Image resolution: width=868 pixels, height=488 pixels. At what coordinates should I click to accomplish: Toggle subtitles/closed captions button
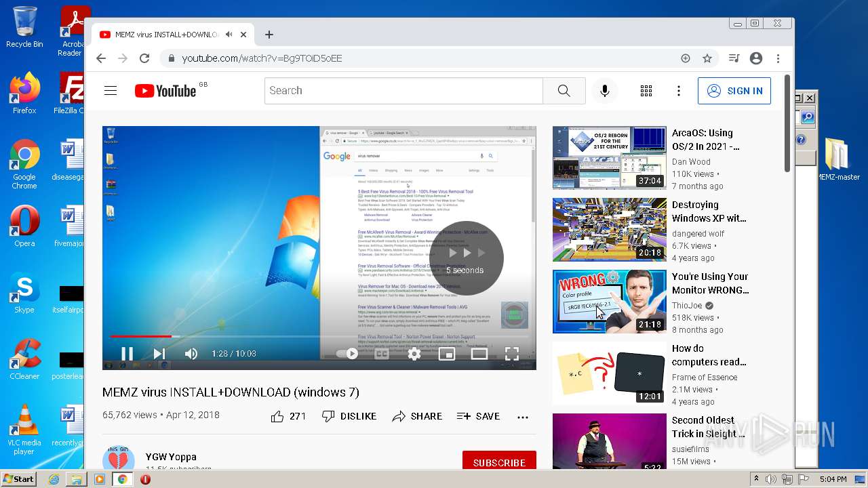382,354
